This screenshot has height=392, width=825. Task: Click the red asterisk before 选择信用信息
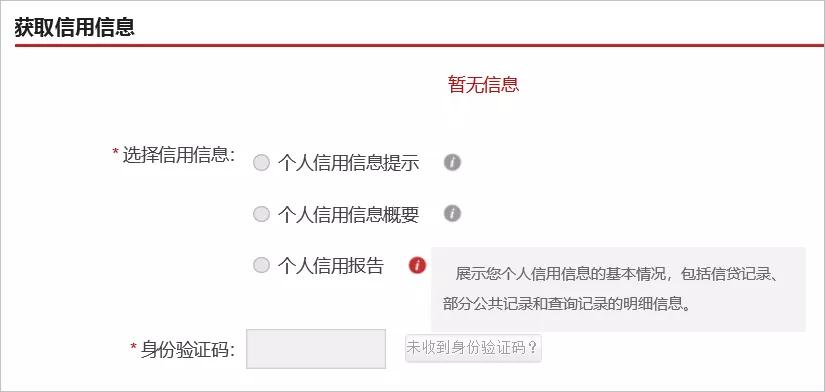pyautogui.click(x=116, y=153)
